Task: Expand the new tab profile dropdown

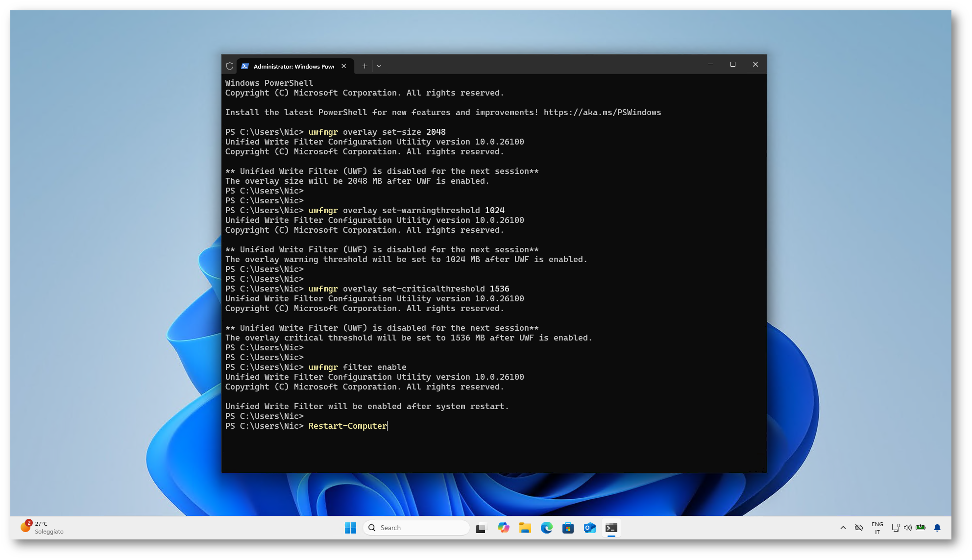Action: tap(379, 66)
